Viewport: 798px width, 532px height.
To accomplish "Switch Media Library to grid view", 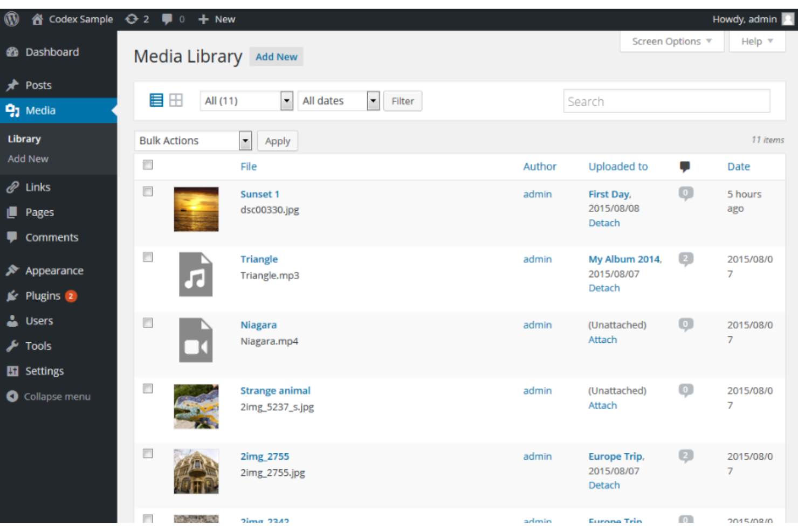I will point(176,100).
